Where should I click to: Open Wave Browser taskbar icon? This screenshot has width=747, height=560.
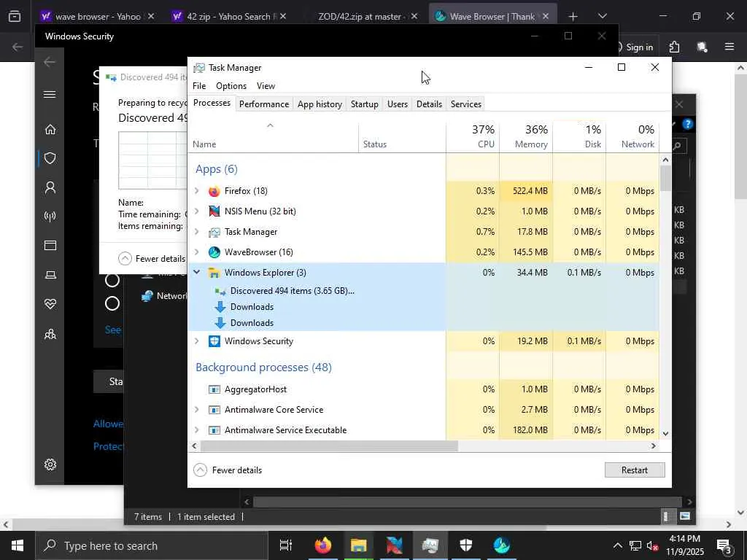point(502,545)
